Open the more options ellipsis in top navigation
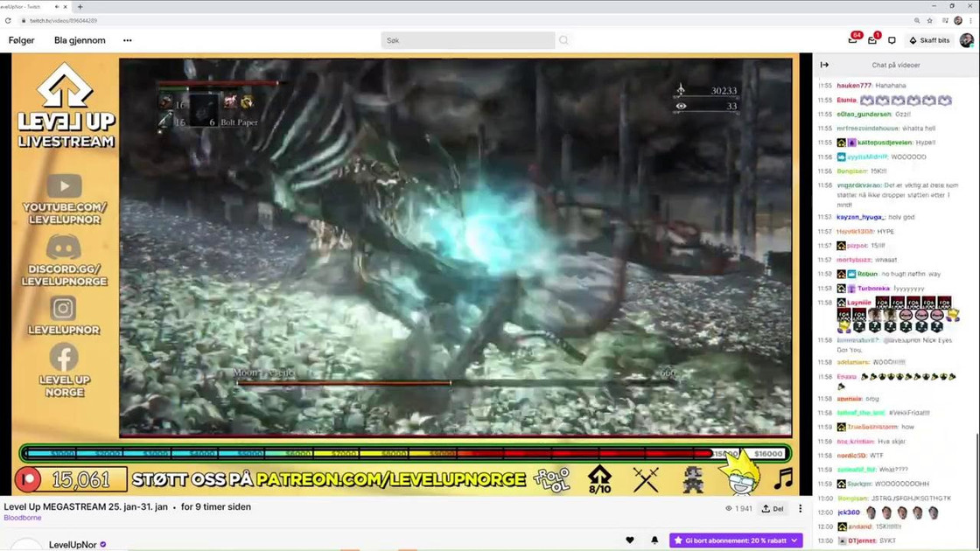Viewport: 980px width, 551px height. point(127,40)
